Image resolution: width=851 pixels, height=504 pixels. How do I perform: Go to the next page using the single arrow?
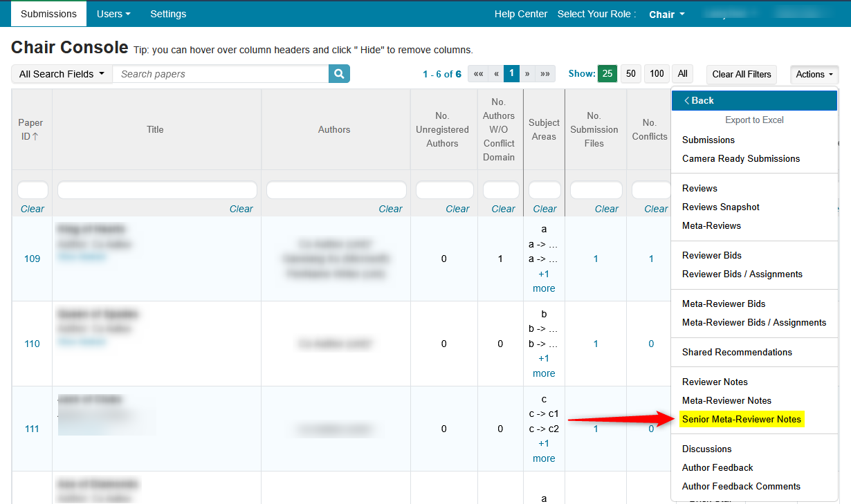[527, 74]
